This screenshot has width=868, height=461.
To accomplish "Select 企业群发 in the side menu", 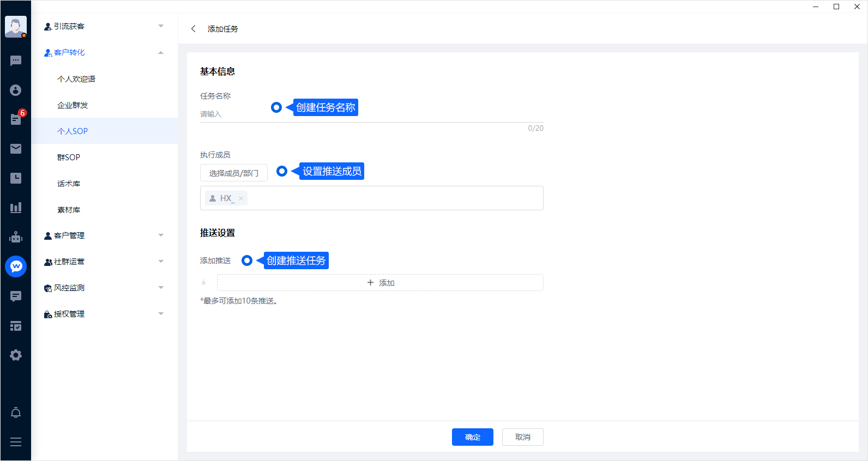I will [73, 105].
